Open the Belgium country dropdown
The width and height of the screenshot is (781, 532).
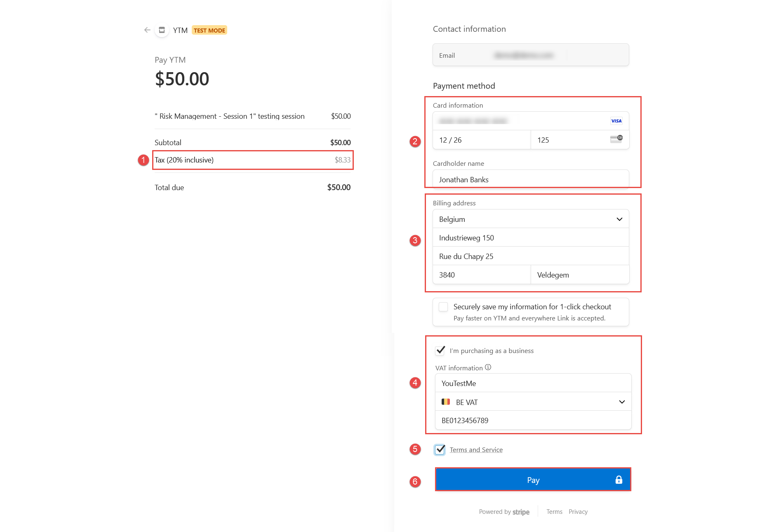tap(531, 219)
